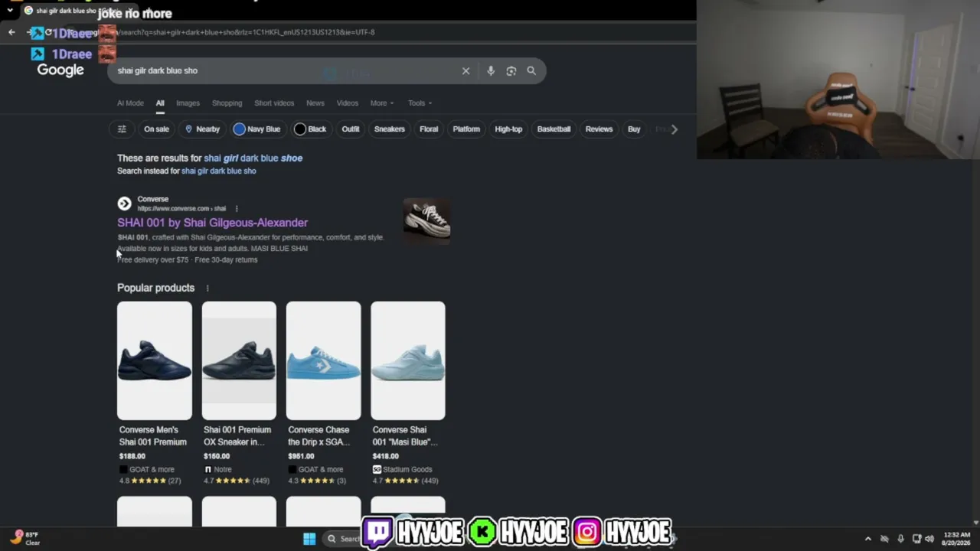The height and width of the screenshot is (551, 980).
Task: Switch to AI Mode results
Action: (130, 103)
